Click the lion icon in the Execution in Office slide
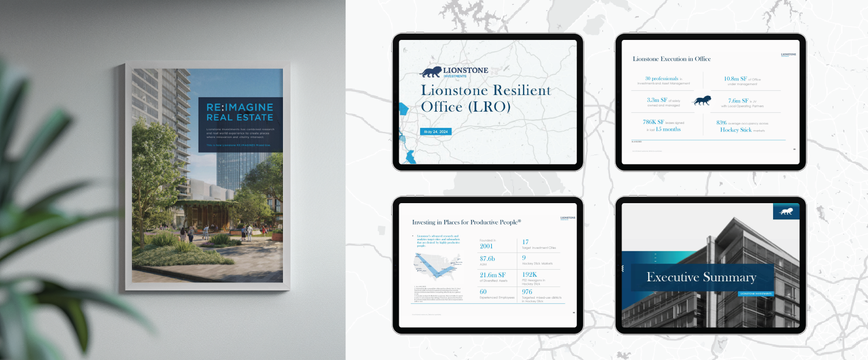This screenshot has height=360, width=868. [703, 101]
